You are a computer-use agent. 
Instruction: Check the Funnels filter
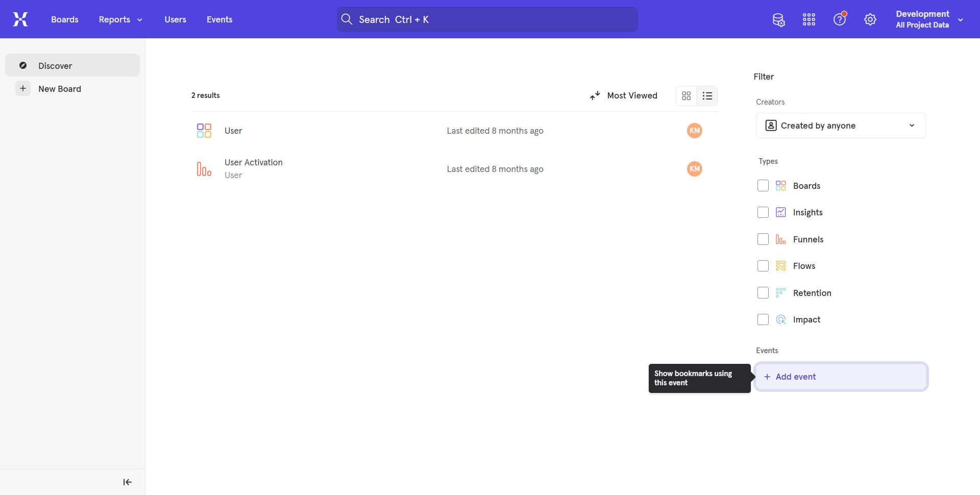(x=763, y=239)
